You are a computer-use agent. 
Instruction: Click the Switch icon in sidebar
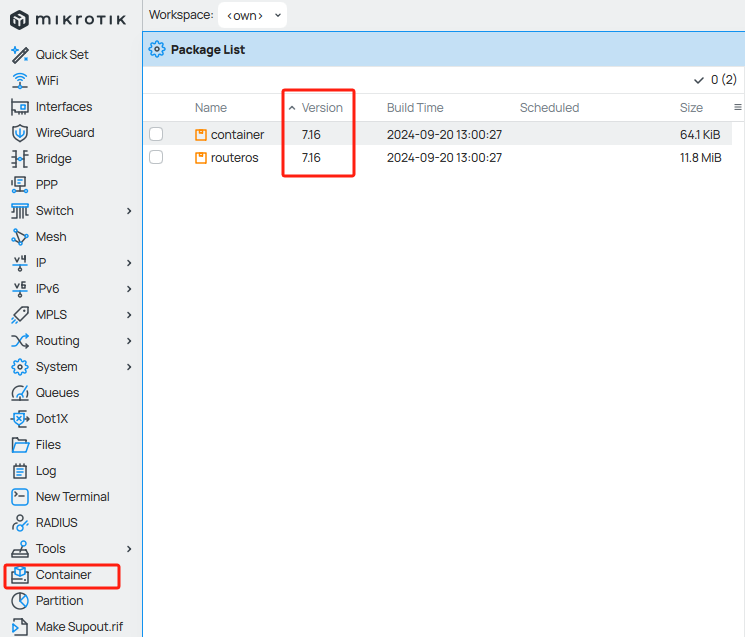click(x=19, y=211)
